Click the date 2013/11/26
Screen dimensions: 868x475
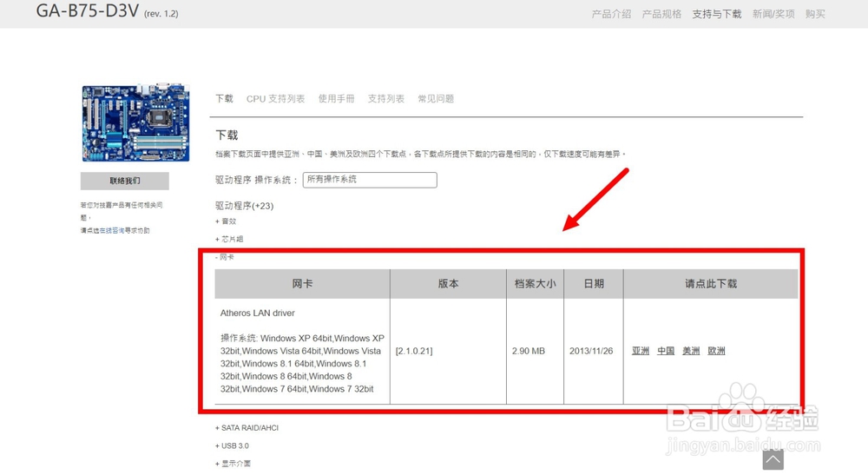point(591,351)
